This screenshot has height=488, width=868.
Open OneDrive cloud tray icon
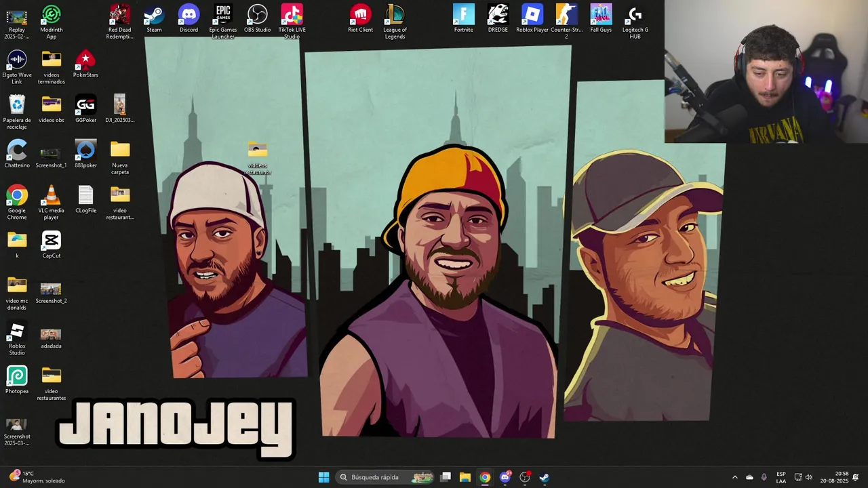[x=749, y=477]
